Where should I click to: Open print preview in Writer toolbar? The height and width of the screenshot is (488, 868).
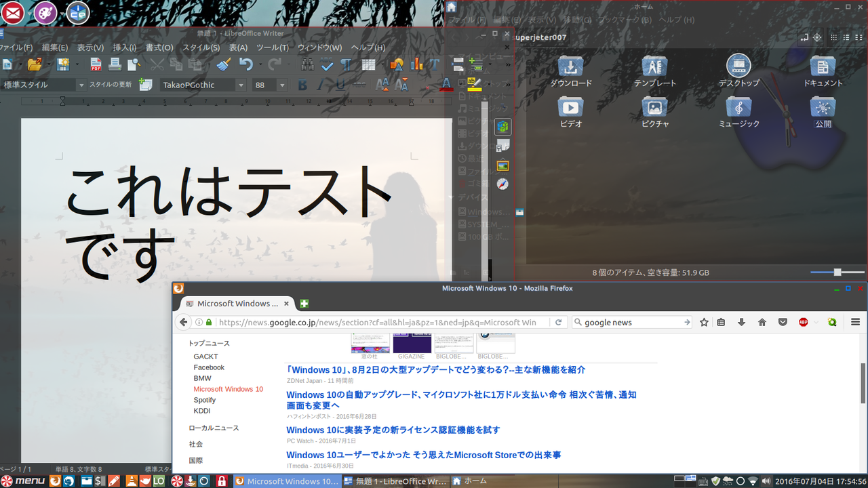point(133,65)
